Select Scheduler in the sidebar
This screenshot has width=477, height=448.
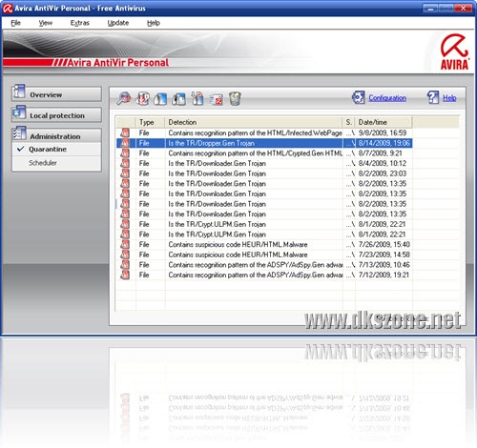(56, 163)
